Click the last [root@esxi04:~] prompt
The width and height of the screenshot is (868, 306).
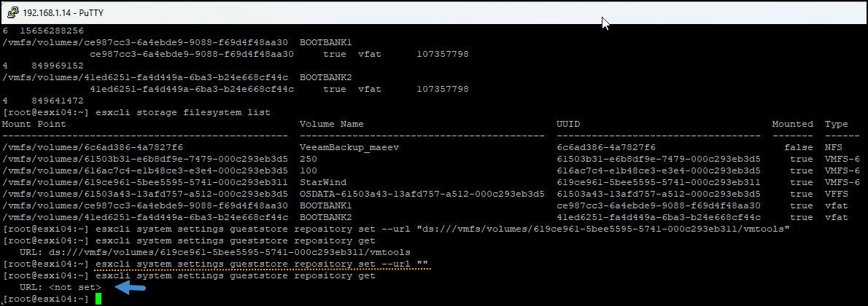(x=46, y=299)
